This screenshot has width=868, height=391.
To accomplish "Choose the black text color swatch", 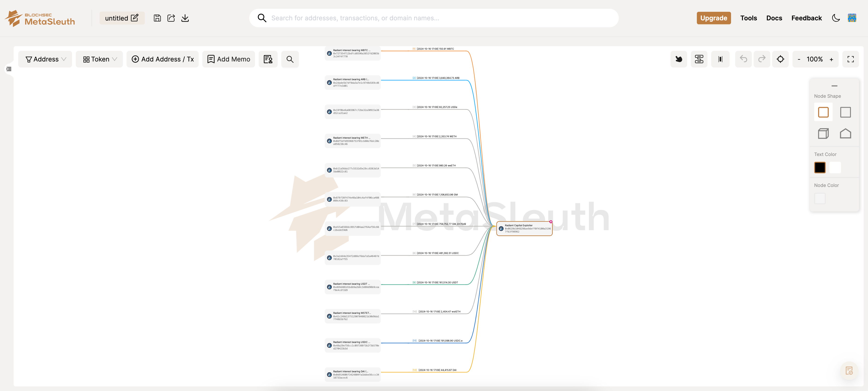I will [x=819, y=168].
